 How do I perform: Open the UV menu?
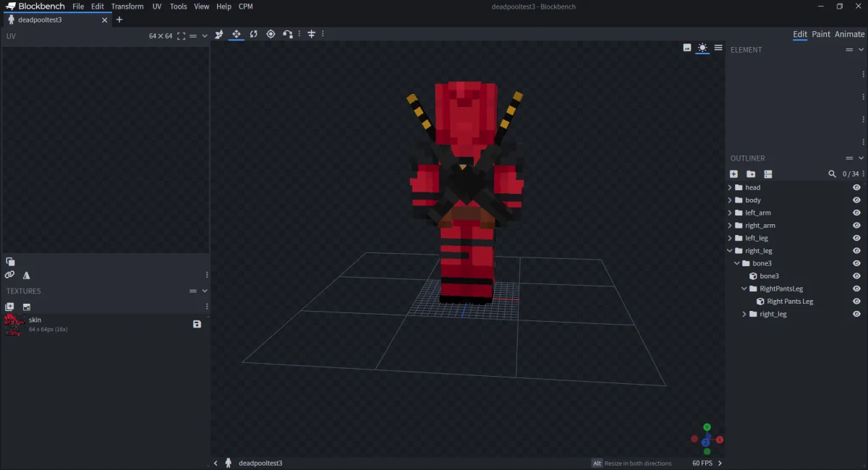[157, 6]
